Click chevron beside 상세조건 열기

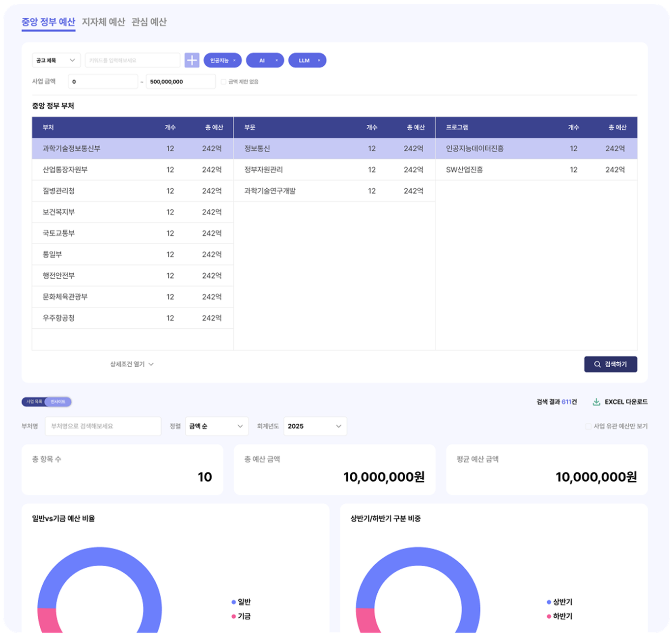151,364
